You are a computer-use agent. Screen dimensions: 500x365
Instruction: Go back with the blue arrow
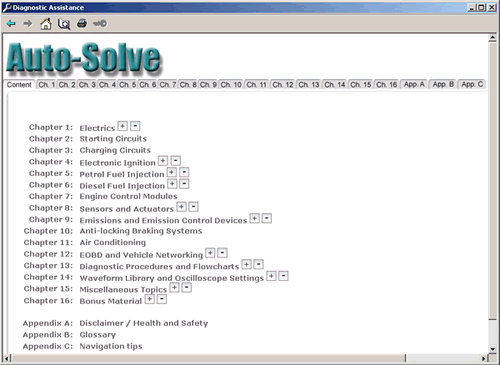pyautogui.click(x=11, y=24)
